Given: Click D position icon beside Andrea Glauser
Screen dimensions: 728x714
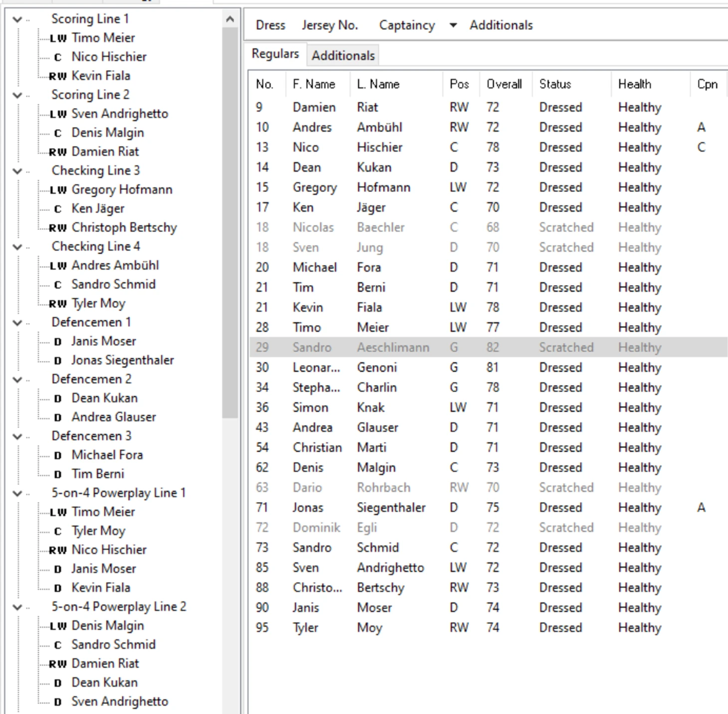Looking at the screenshot, I should [x=58, y=417].
